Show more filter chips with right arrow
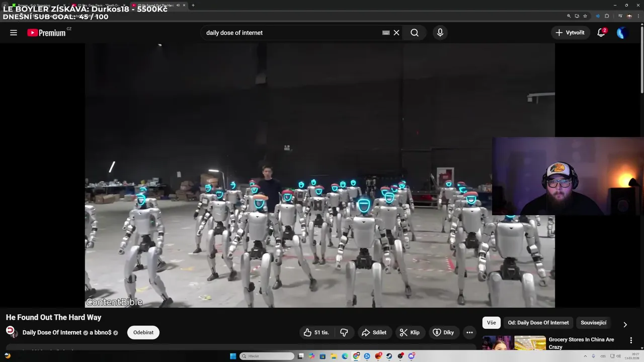Image resolution: width=644 pixels, height=362 pixels. (x=625, y=324)
